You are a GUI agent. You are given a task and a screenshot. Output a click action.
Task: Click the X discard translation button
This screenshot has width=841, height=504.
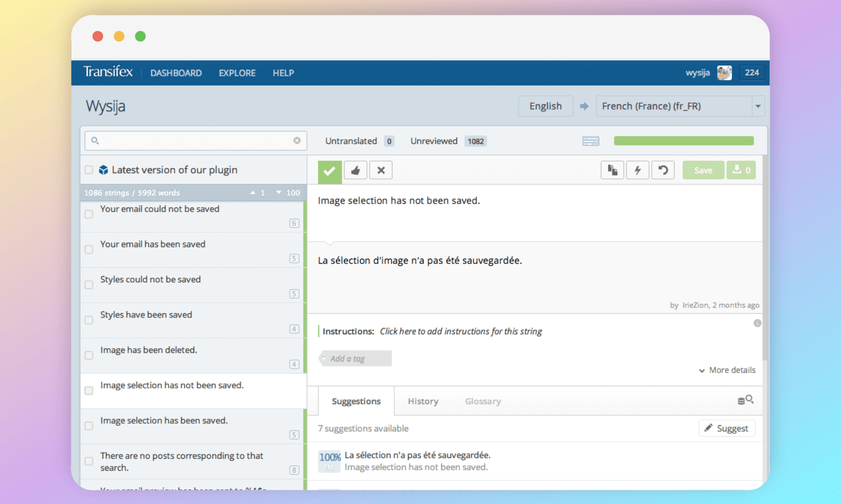coord(381,170)
